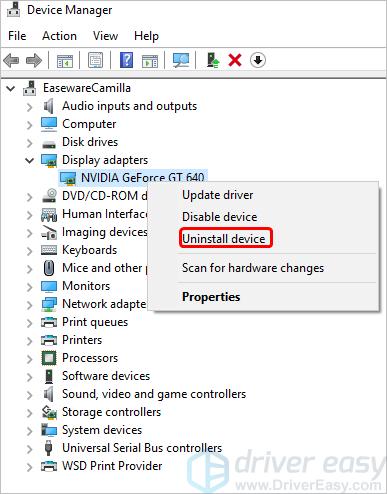Click the Properties sheet toolbar icon
Screen dimensions: 387x494
tap(95, 60)
